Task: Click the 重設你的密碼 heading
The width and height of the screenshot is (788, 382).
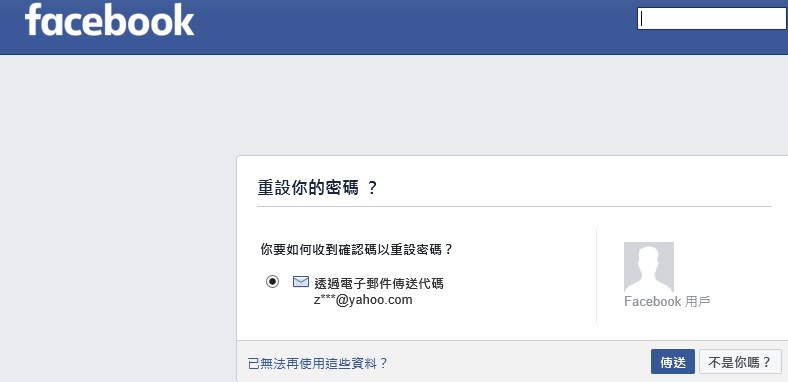Action: [x=308, y=188]
